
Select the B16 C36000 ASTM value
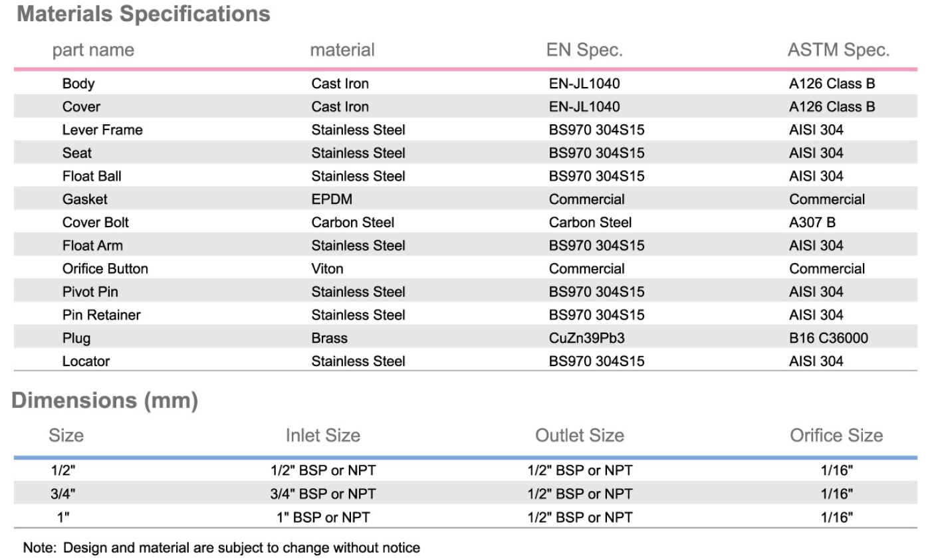pos(828,338)
